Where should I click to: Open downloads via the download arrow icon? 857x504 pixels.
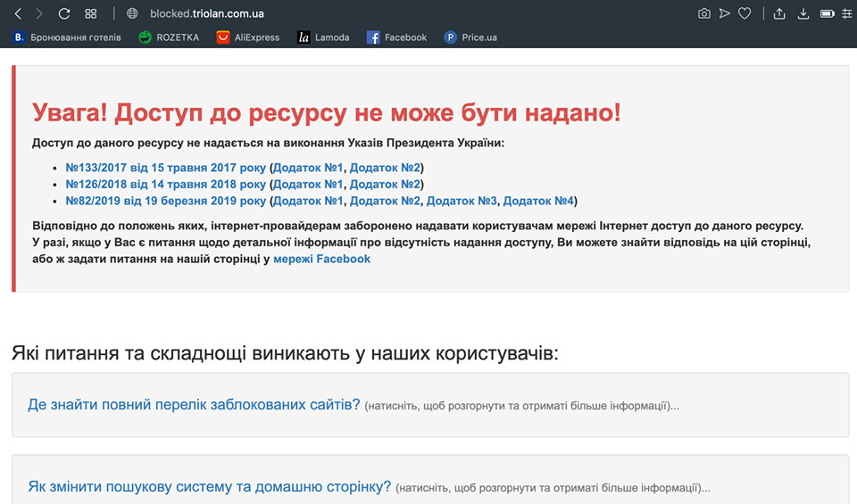803,13
